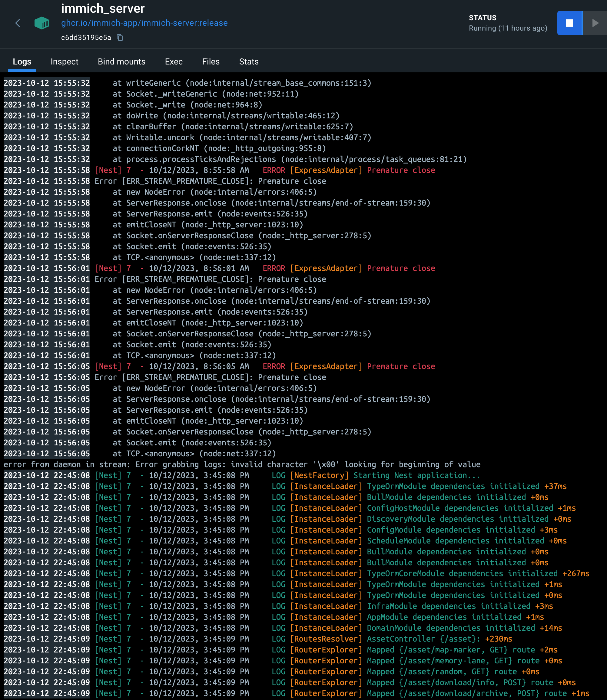Click the Running (11 hours ago) status text
This screenshot has width=607, height=700.
tap(508, 28)
